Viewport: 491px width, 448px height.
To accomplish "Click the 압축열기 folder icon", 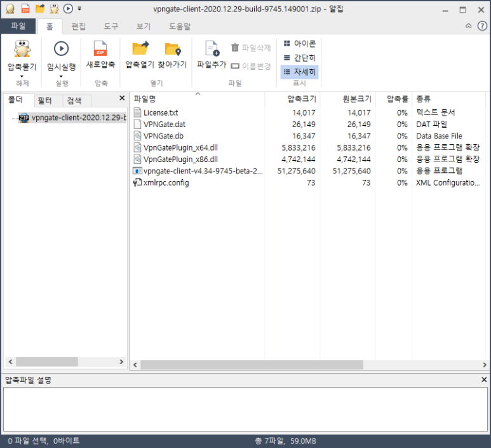I will 140,48.
